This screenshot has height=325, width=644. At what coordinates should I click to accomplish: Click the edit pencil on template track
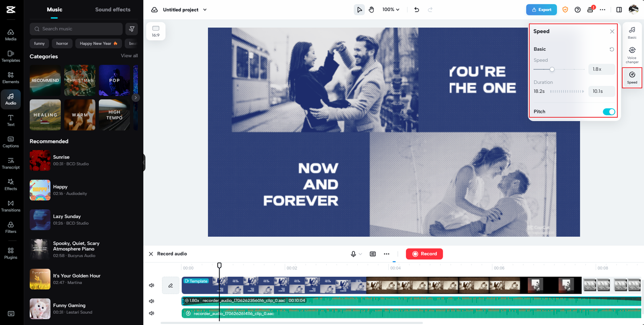[171, 285]
